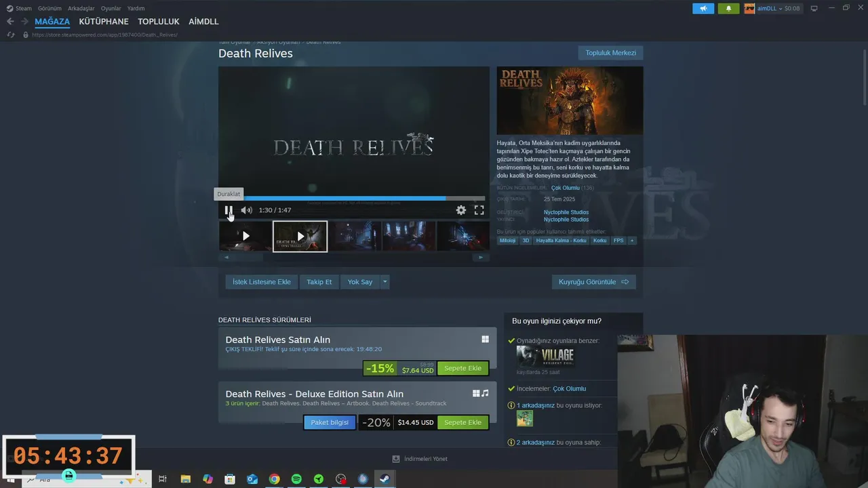Click the Korku tag
Screen dimensions: 868x488
point(599,241)
